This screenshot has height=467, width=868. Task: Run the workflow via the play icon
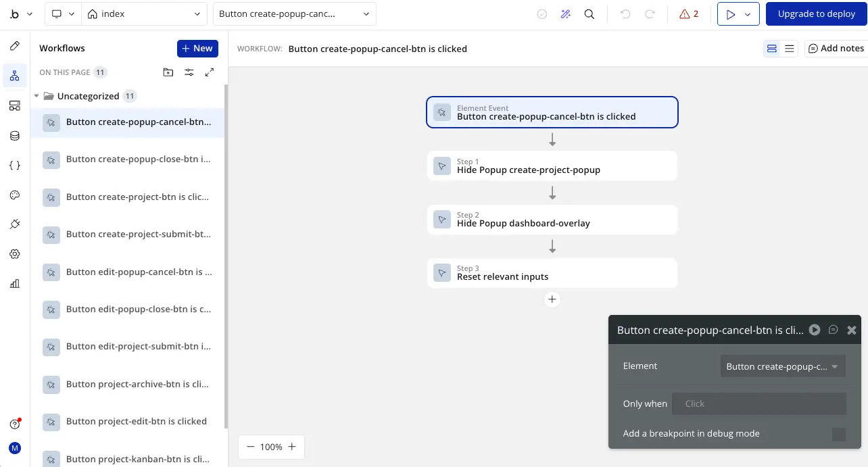click(x=814, y=330)
